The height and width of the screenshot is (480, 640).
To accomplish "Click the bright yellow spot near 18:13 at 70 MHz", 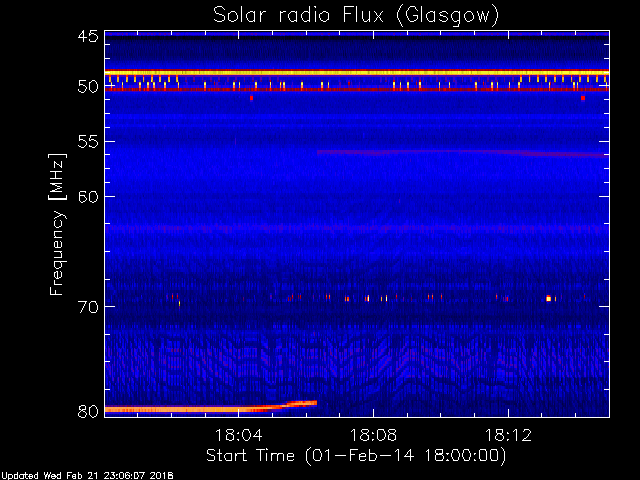I will pos(549,299).
